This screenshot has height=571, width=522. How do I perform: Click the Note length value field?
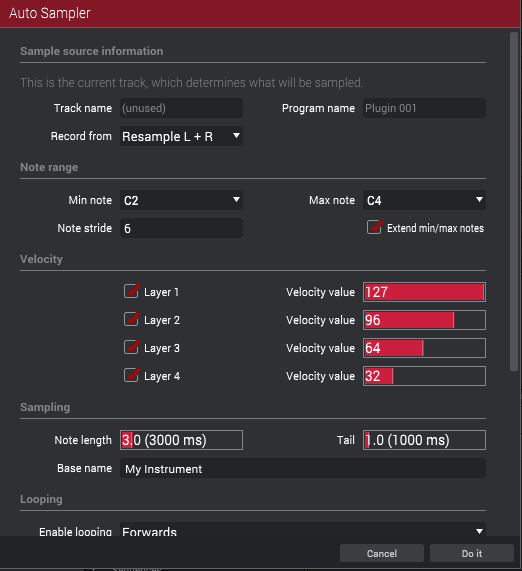tap(181, 440)
